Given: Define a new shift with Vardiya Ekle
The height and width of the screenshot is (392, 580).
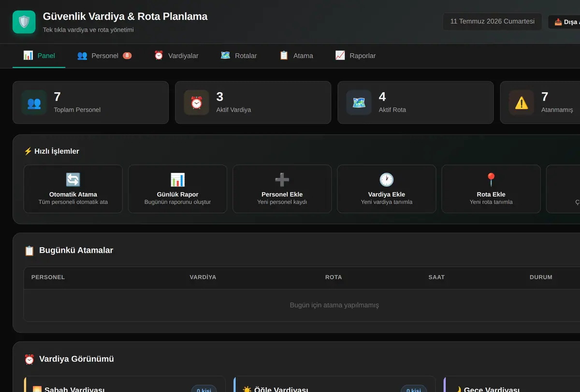Looking at the screenshot, I should (x=386, y=189).
